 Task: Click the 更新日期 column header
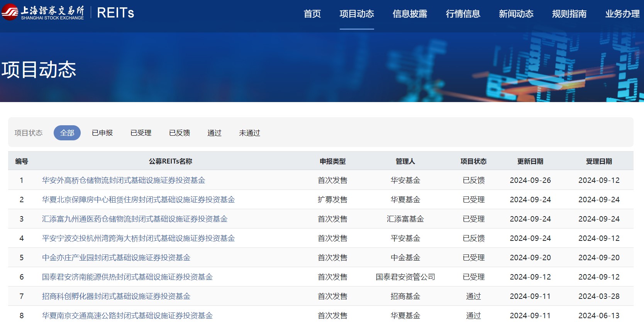click(x=530, y=161)
